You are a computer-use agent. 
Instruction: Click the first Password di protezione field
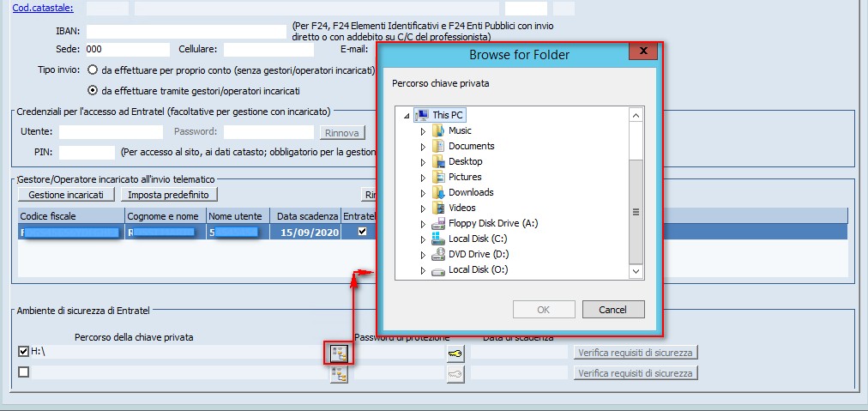tap(399, 353)
